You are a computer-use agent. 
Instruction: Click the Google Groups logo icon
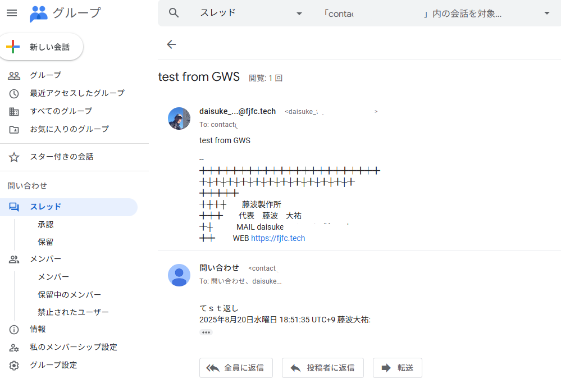(38, 13)
